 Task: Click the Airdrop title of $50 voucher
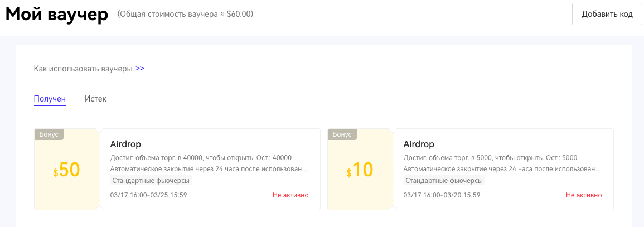pos(125,144)
